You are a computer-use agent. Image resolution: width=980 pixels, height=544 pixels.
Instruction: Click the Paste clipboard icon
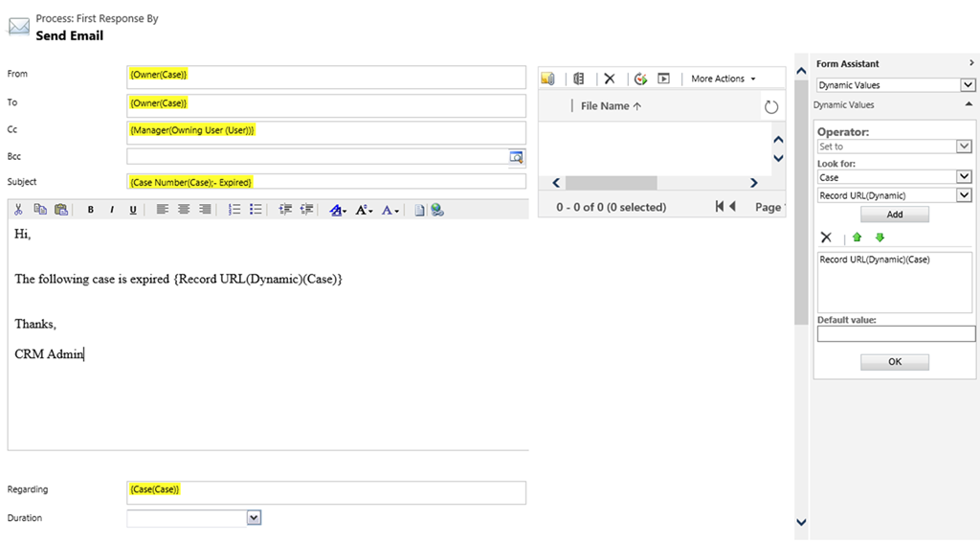tap(61, 210)
